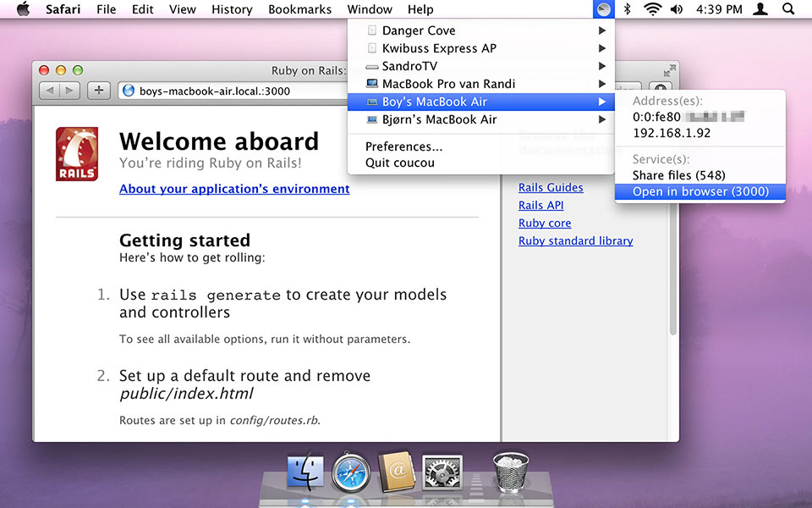
Task: Click the globe site icon in address bar
Action: 128,91
